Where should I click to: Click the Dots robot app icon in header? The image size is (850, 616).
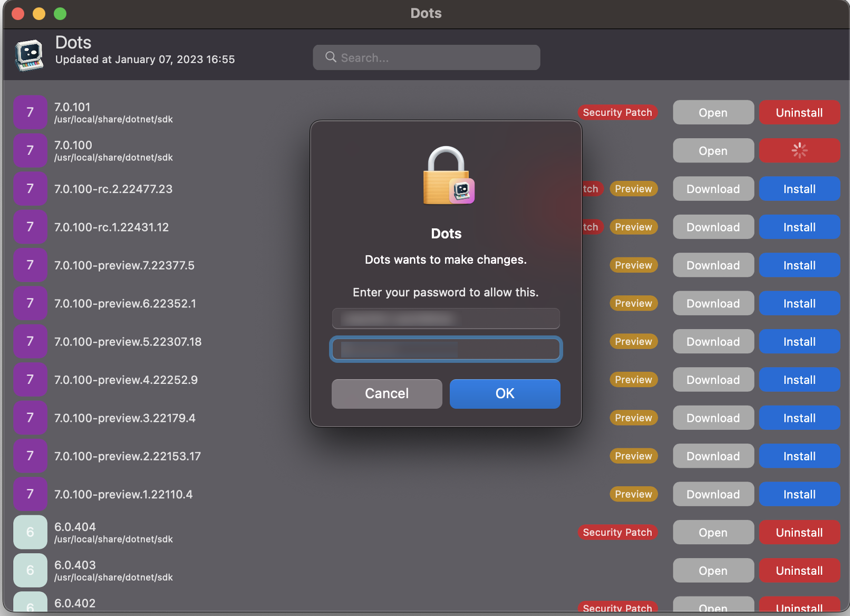click(29, 55)
